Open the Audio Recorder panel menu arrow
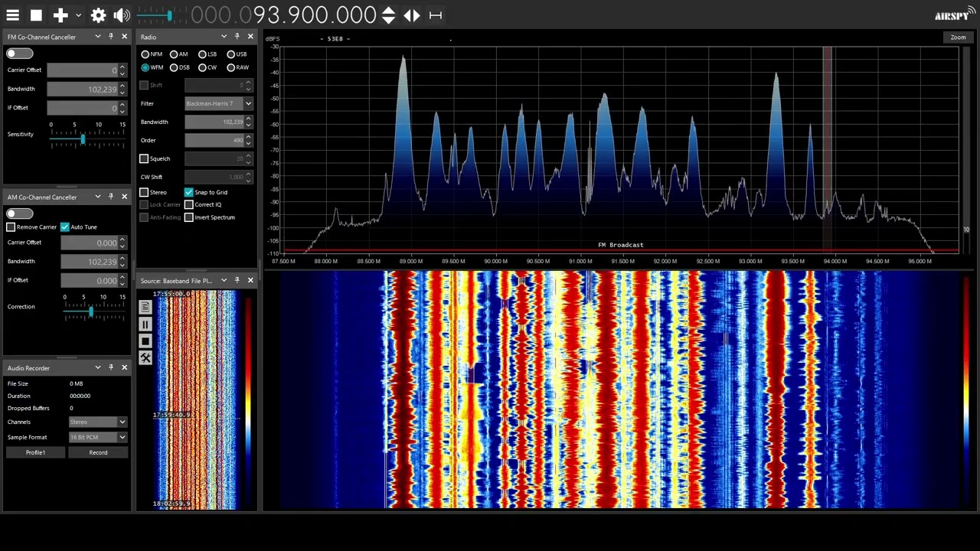The image size is (980, 551). 97,368
